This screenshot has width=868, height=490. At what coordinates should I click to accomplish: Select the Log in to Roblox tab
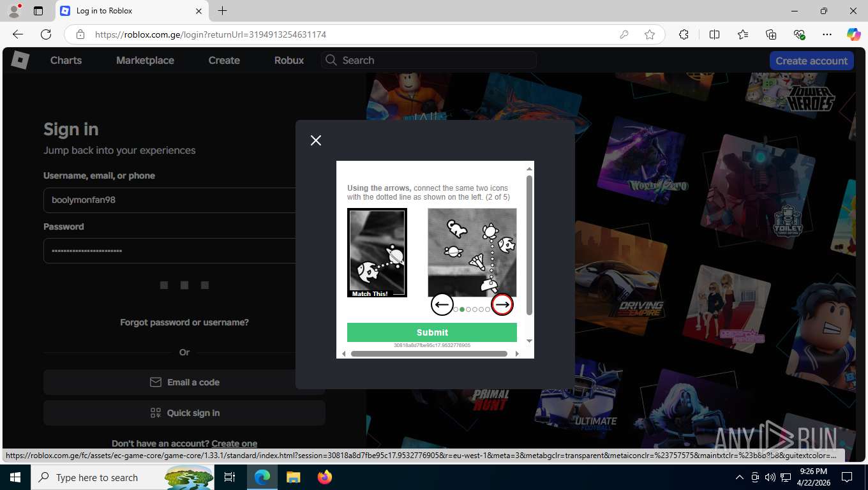(131, 11)
